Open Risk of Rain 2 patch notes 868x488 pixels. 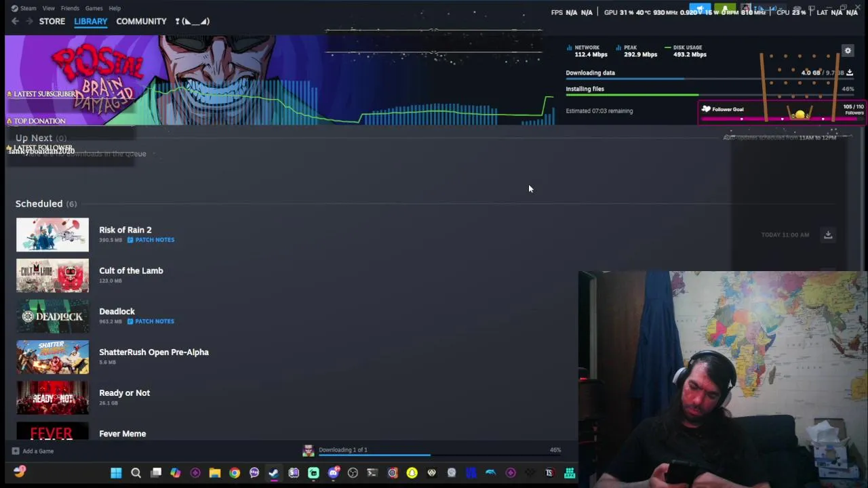pyautogui.click(x=151, y=240)
